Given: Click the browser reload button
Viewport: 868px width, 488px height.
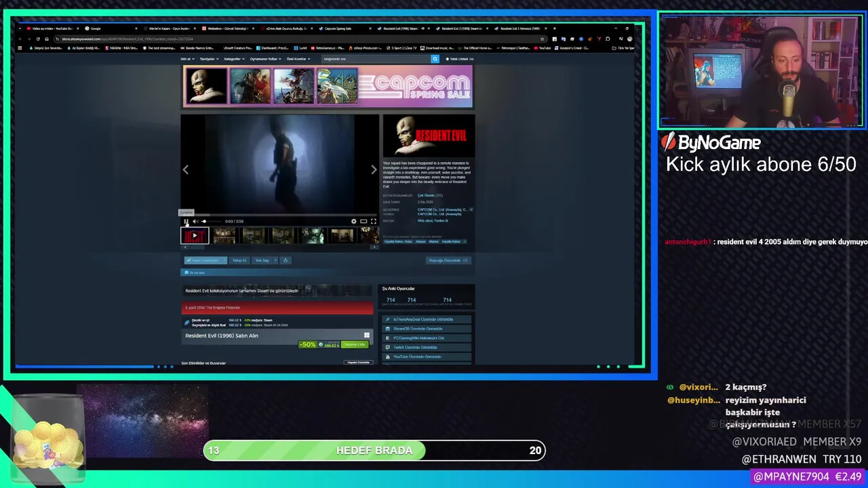Looking at the screenshot, I should 38,39.
